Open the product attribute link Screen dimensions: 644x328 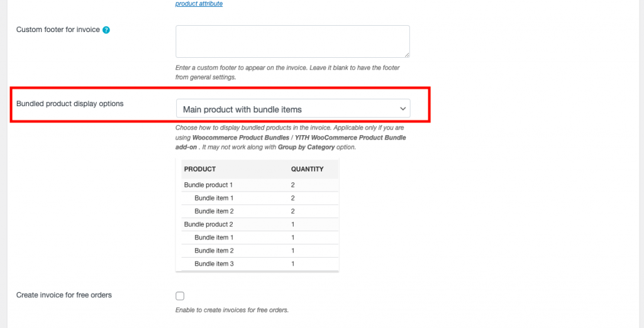coord(199,4)
